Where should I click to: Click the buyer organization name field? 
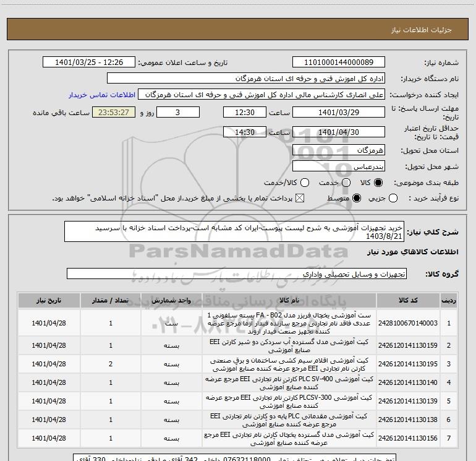pyautogui.click(x=246, y=79)
